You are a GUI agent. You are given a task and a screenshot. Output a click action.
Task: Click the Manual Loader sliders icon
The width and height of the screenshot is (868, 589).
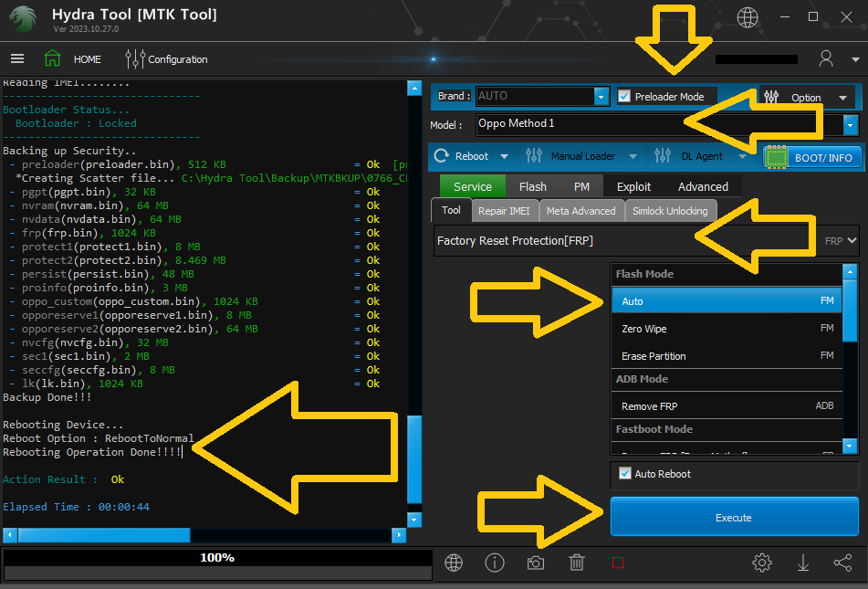(534, 156)
